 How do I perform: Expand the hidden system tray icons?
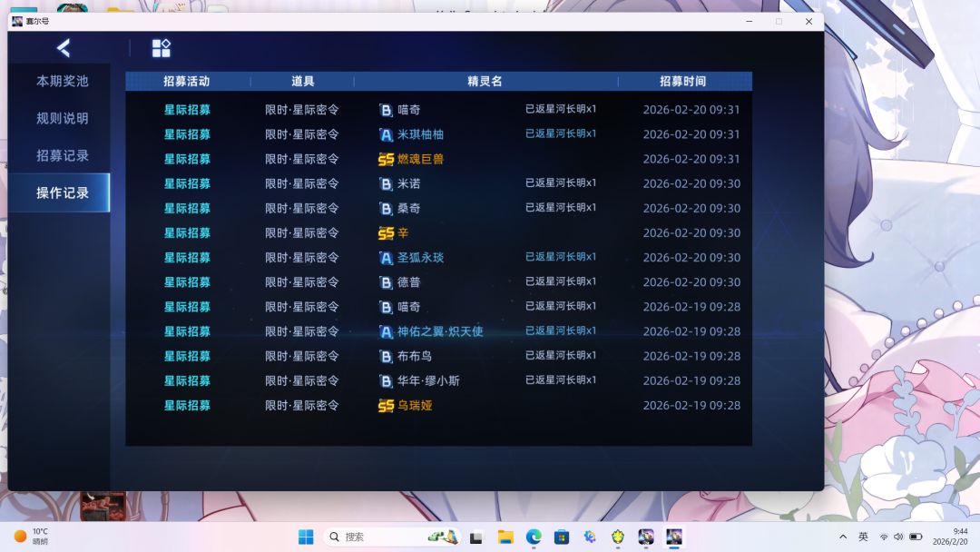point(842,537)
